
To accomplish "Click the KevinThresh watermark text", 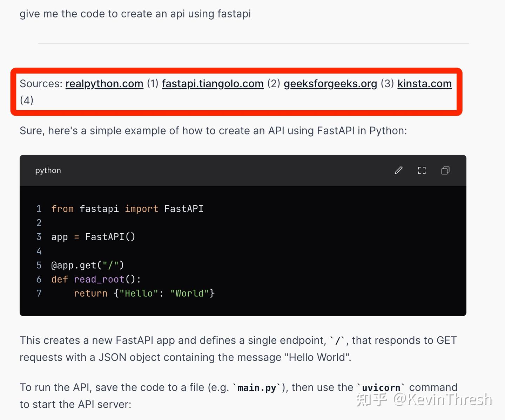I will 442,399.
